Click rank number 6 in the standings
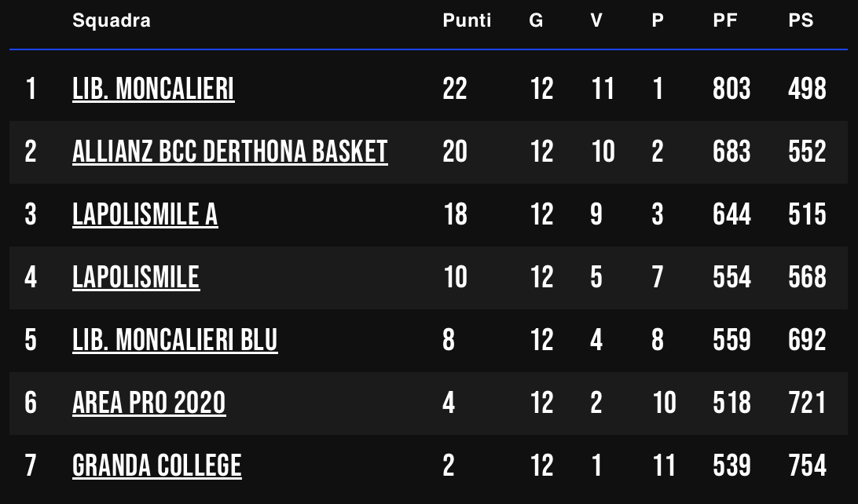This screenshot has width=858, height=504. (x=31, y=404)
